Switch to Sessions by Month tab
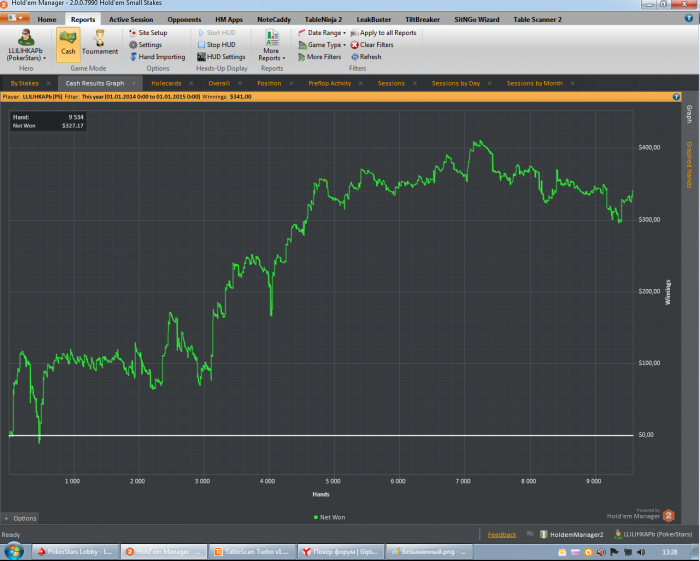Viewport: 700px width, 561px height. point(534,83)
